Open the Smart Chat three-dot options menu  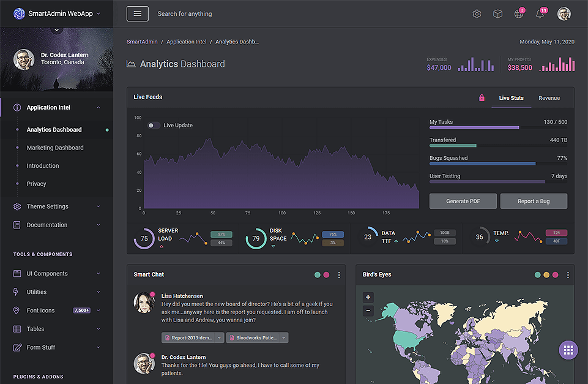point(339,274)
